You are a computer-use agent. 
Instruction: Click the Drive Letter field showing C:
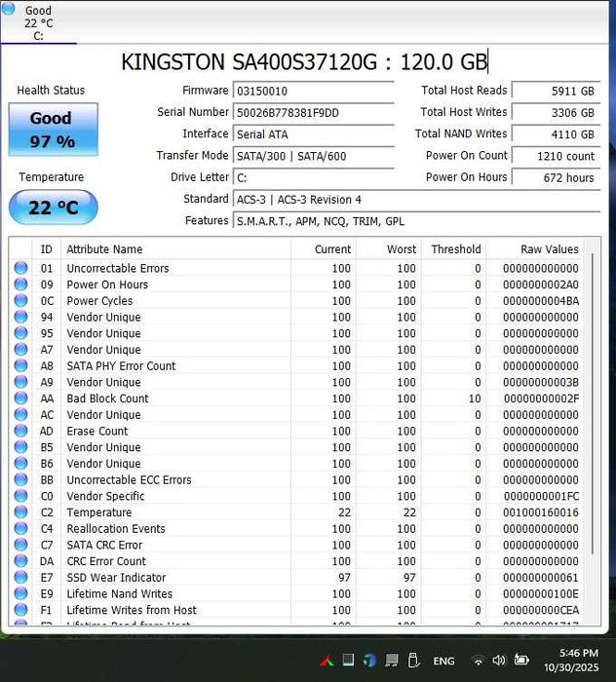(x=314, y=178)
